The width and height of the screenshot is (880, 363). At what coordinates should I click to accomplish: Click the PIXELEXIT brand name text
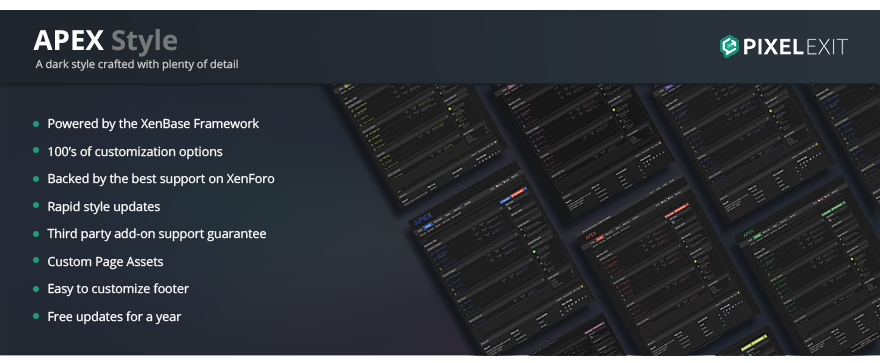pos(795,47)
